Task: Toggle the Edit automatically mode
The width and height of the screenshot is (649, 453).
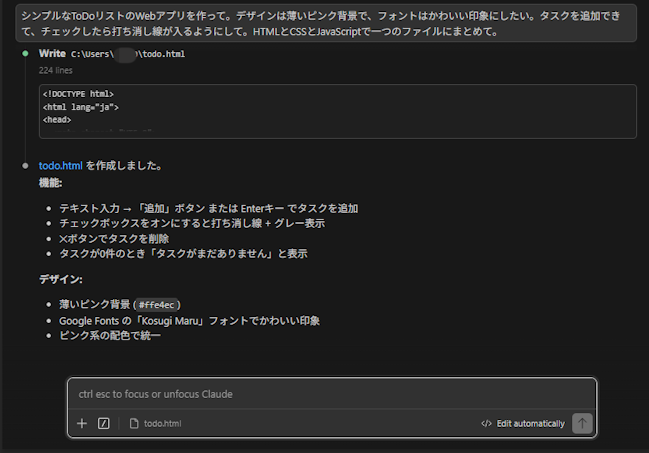Action: tap(523, 423)
